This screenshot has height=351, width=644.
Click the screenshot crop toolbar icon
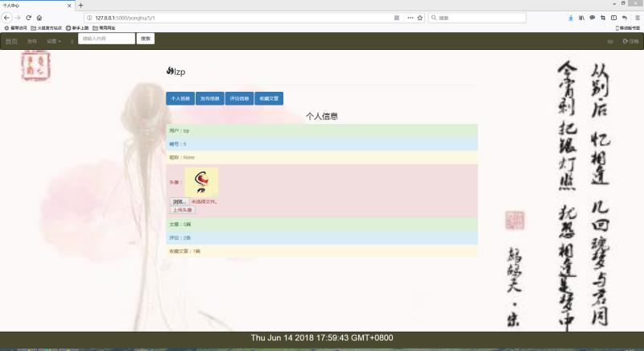point(603,18)
